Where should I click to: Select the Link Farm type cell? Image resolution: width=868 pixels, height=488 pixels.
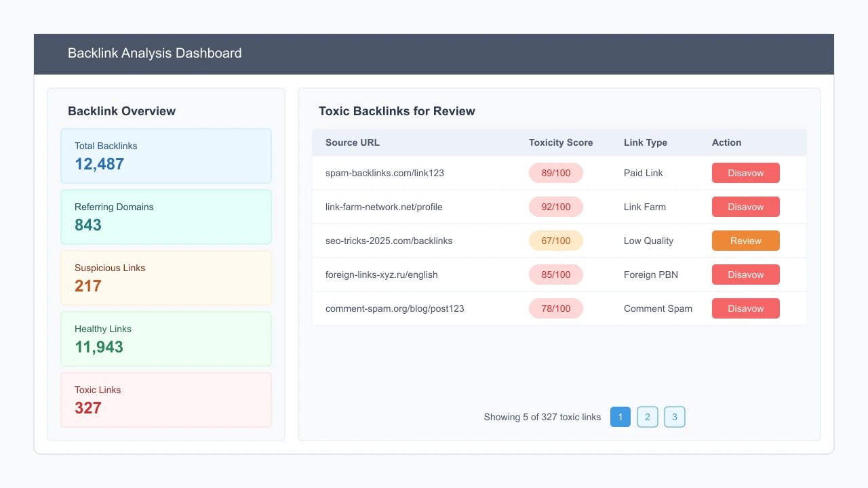645,207
